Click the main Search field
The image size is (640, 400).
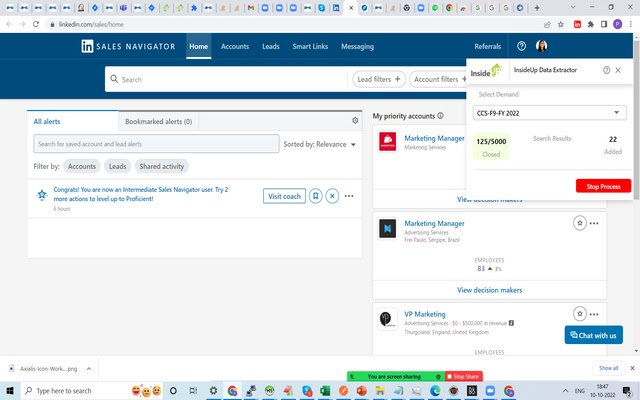pos(227,79)
